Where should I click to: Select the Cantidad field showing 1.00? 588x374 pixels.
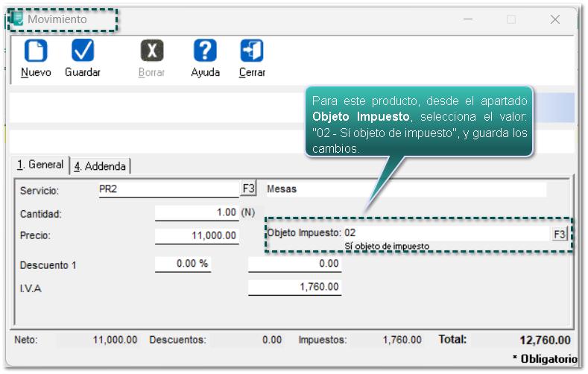pos(197,213)
